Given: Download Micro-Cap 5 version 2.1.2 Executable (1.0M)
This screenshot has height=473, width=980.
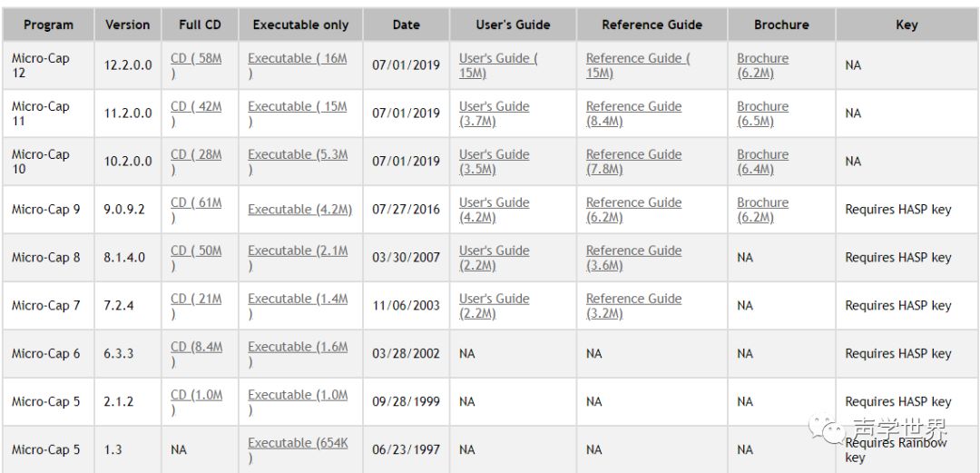Looking at the screenshot, I should pyautogui.click(x=297, y=396).
